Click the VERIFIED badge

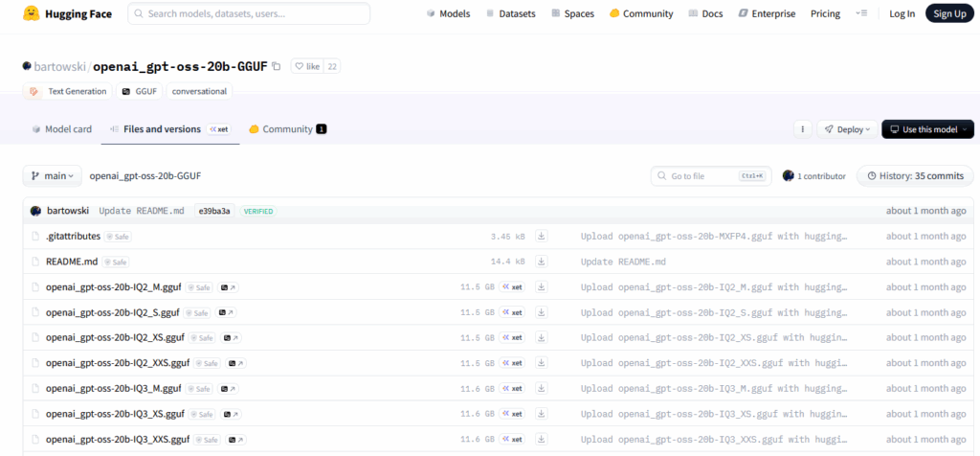coord(258,212)
